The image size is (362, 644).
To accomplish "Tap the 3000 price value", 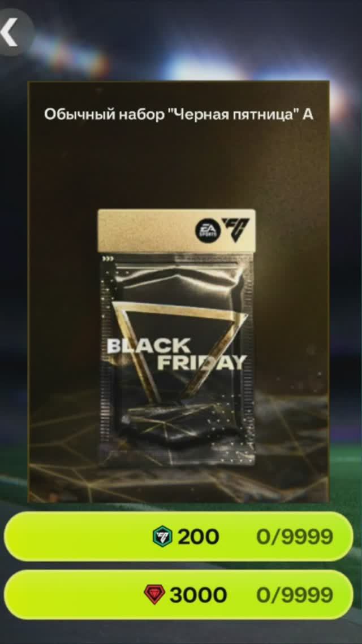I will [199, 595].
